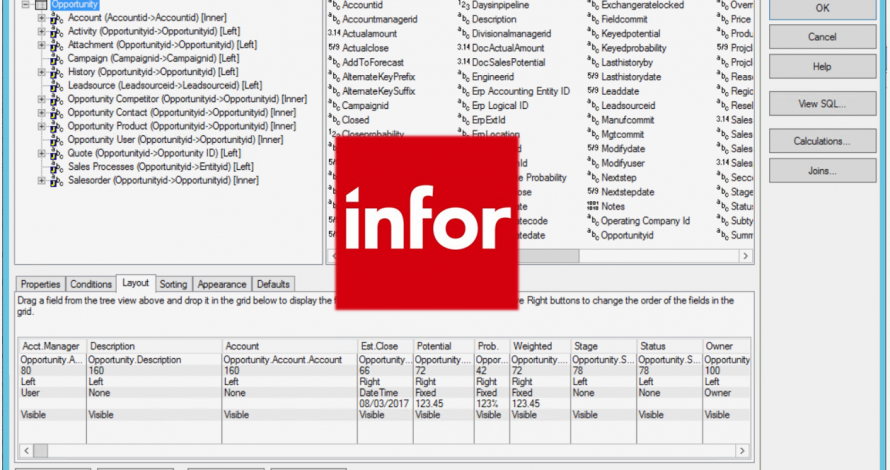Select the Opportunity table icon
The height and width of the screenshot is (470, 890).
click(41, 5)
